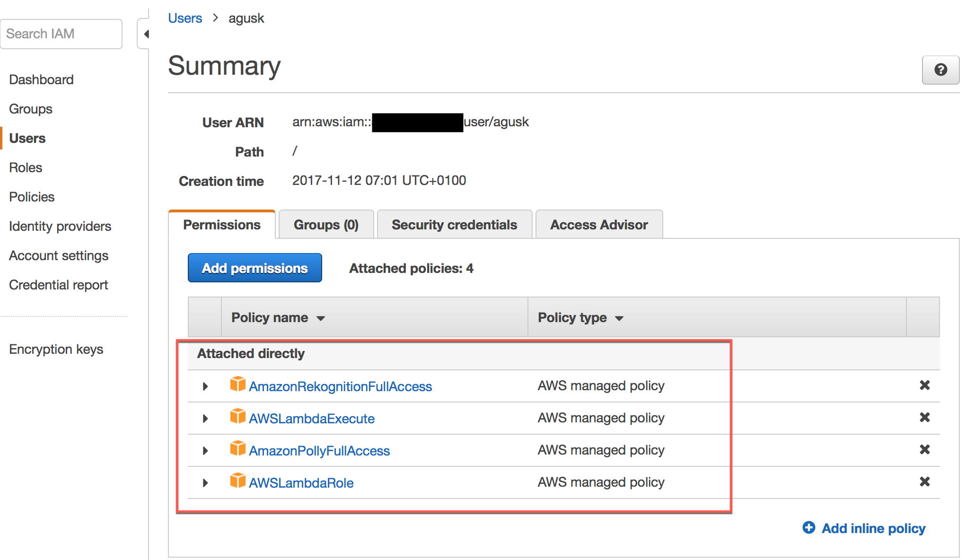966x560 pixels.
Task: Click the AmazonPollyFullAccess policy box icon
Action: click(x=238, y=448)
